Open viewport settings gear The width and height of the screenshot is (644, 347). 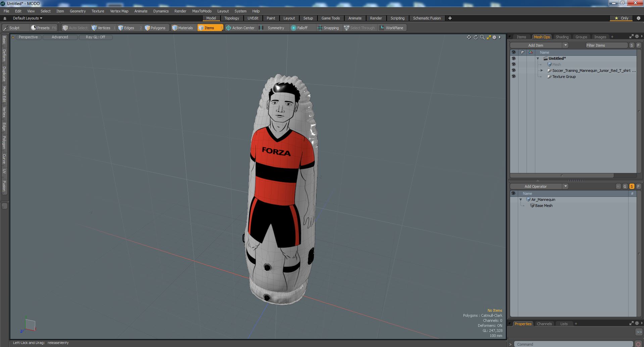494,37
